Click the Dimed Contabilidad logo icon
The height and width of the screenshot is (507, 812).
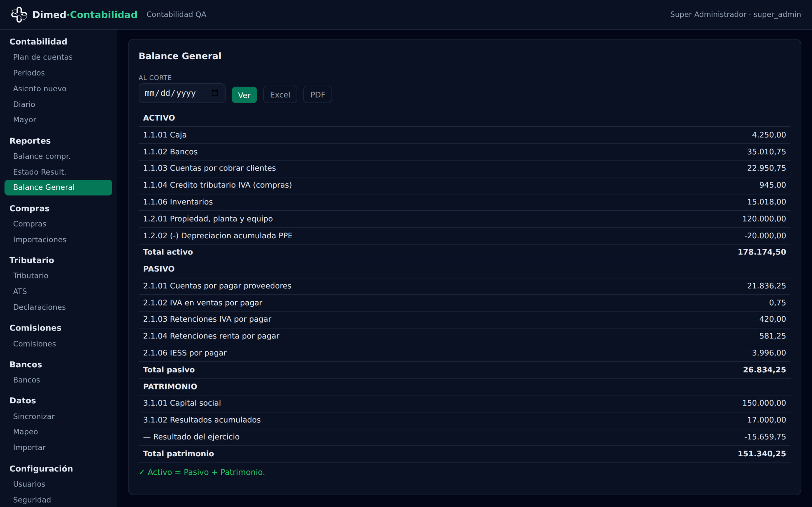pyautogui.click(x=19, y=15)
